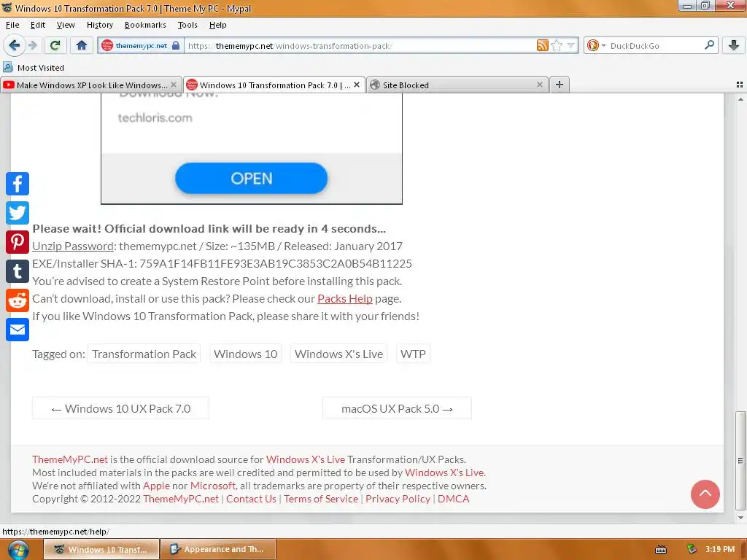The image size is (747, 560).
Task: Click the 3:19 PM taskbar clock
Action: 720,549
